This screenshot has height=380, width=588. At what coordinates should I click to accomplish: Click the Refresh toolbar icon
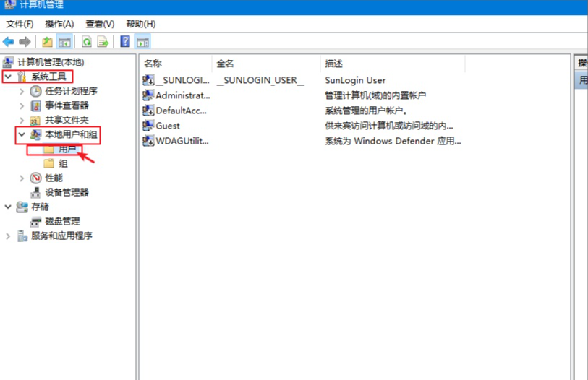pyautogui.click(x=87, y=42)
